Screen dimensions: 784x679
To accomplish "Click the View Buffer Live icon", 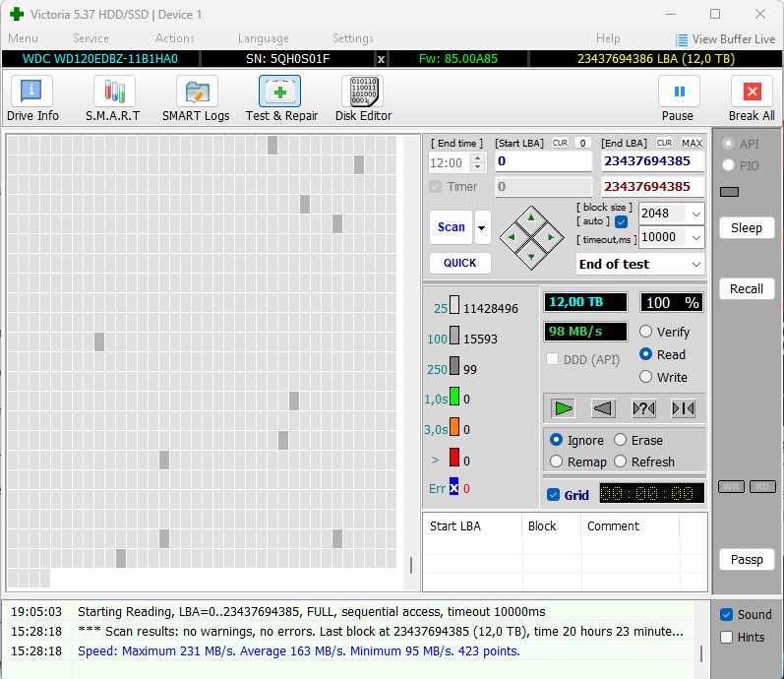I will point(681,39).
